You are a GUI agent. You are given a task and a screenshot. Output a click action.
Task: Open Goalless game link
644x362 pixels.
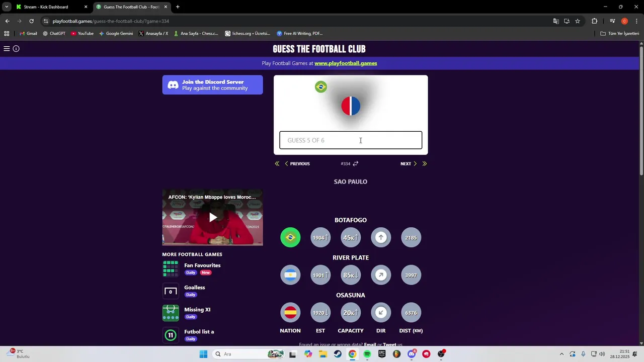pos(195,288)
